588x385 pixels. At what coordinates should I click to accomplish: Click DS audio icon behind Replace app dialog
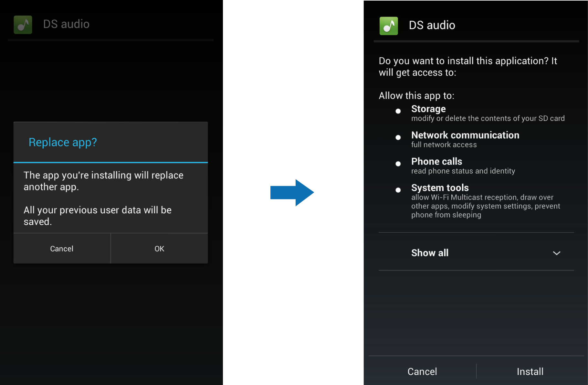pyautogui.click(x=23, y=25)
